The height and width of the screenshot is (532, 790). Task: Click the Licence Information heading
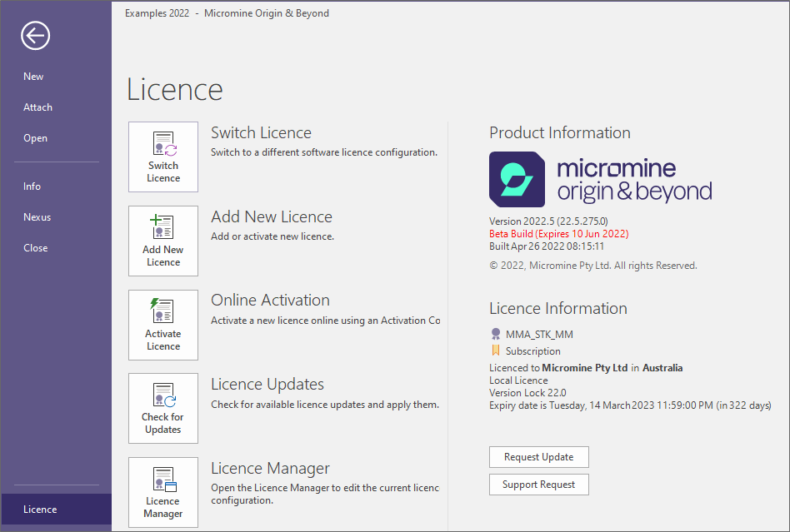coord(558,309)
